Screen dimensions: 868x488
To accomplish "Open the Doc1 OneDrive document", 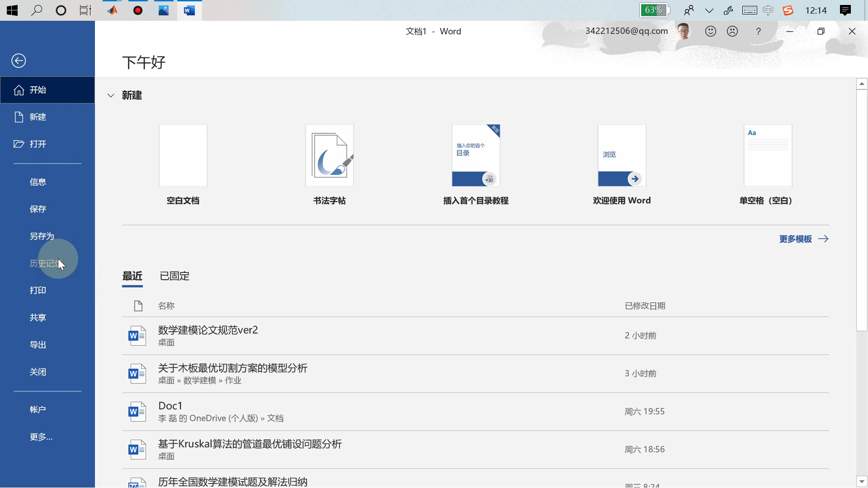I will (475, 412).
